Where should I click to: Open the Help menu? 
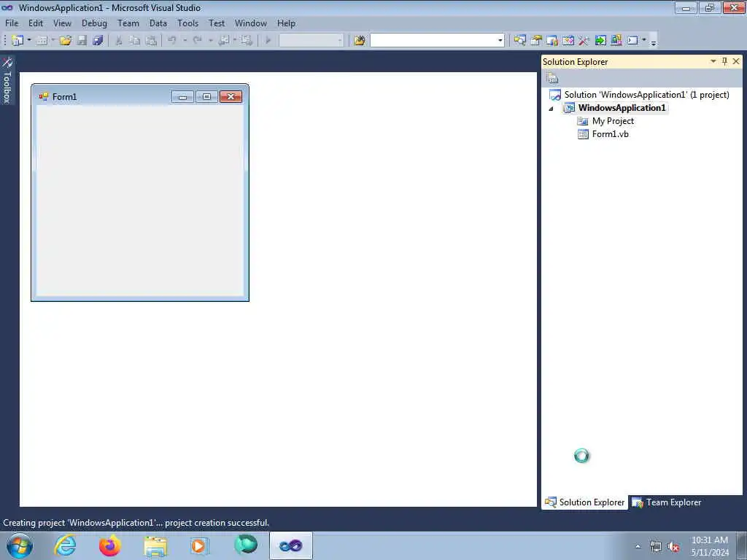click(286, 23)
